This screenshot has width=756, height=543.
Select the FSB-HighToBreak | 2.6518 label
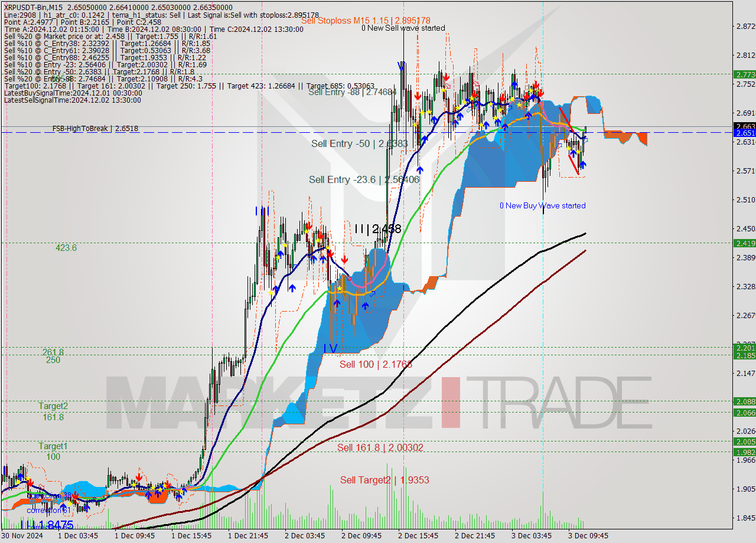pos(95,128)
